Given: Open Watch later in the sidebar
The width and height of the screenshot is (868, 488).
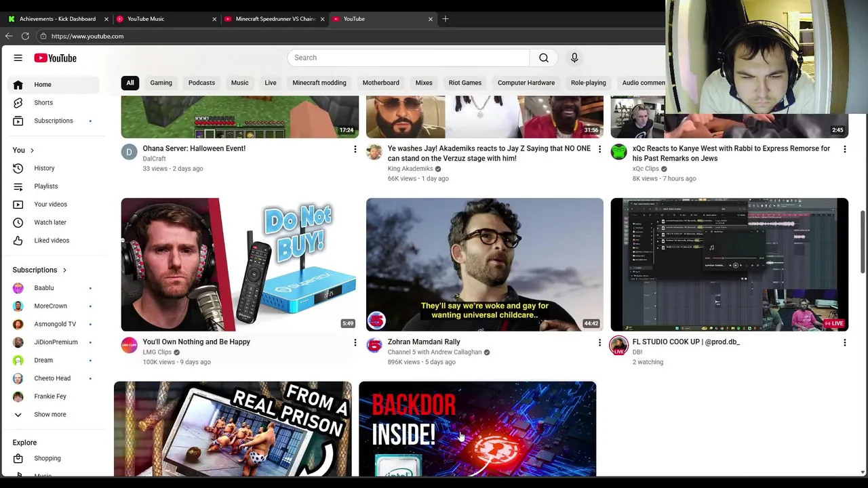Looking at the screenshot, I should coord(54,222).
